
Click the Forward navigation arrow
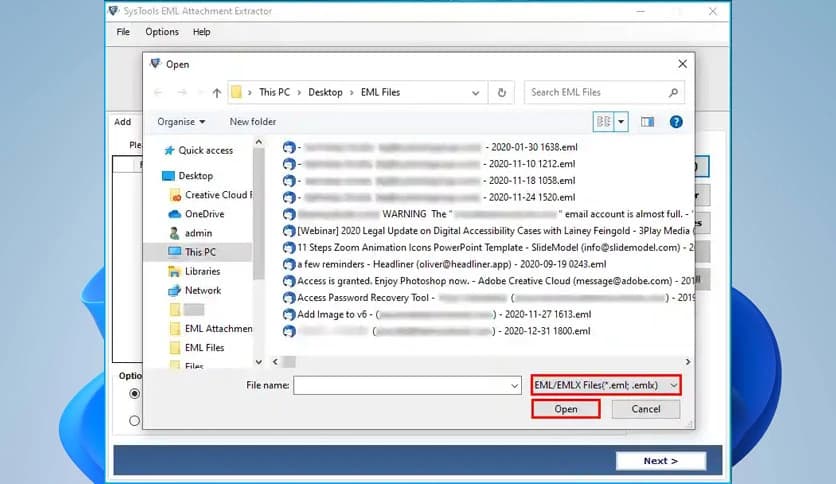pos(182,93)
